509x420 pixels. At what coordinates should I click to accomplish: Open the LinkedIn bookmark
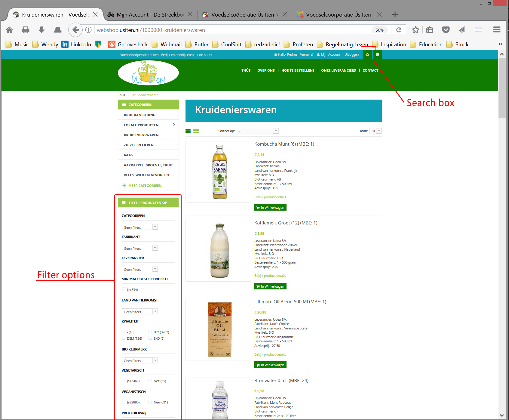tap(76, 45)
